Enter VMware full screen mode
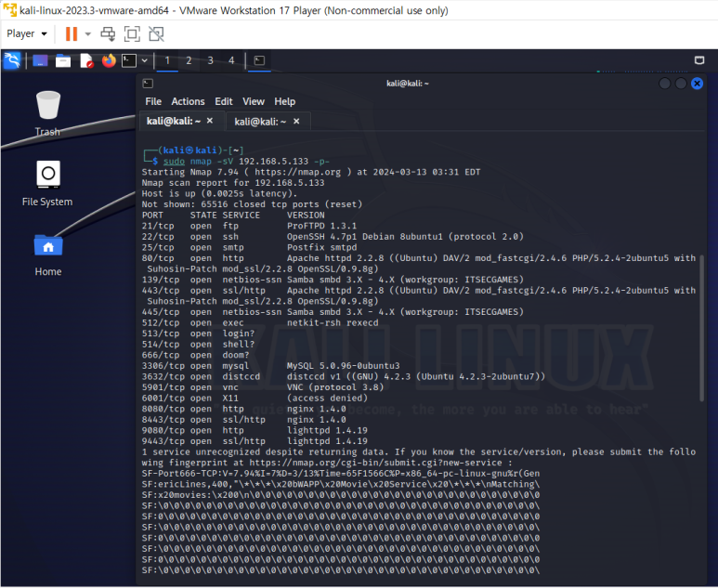Screen dimensions: 718x588 click(132, 33)
